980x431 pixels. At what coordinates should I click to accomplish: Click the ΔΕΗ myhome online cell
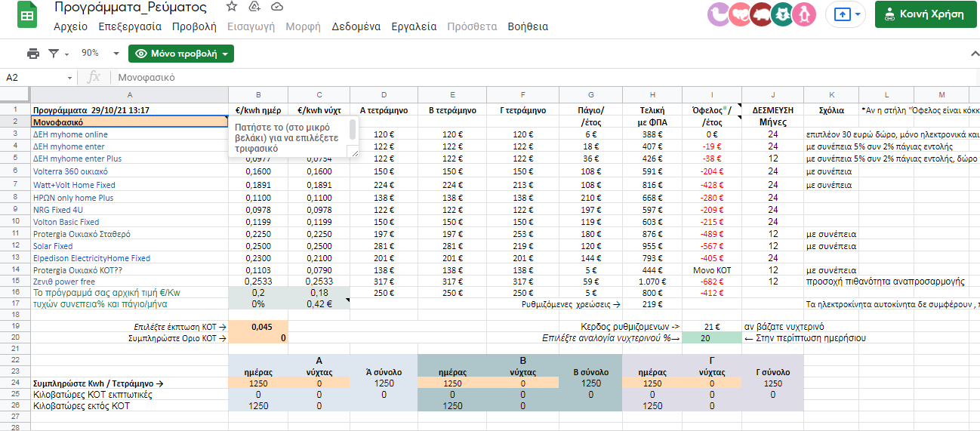(129, 134)
